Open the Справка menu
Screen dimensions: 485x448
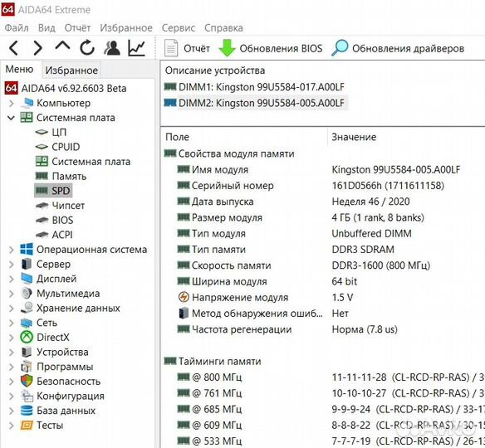click(x=223, y=28)
